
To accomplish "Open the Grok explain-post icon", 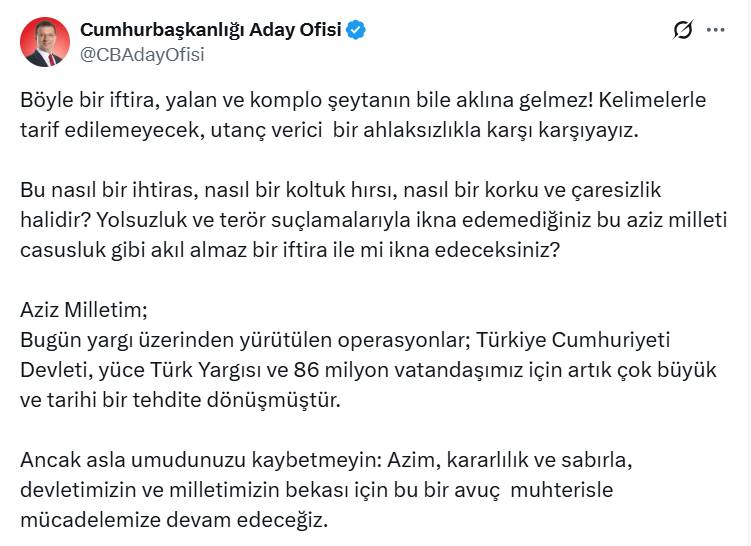I will tap(683, 30).
